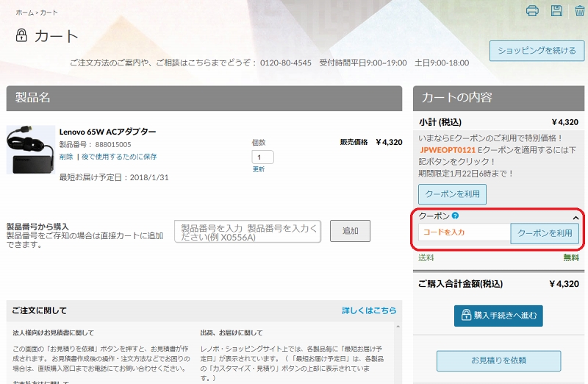
Task: Focus the コードを入力 coupon field
Action: pos(465,232)
